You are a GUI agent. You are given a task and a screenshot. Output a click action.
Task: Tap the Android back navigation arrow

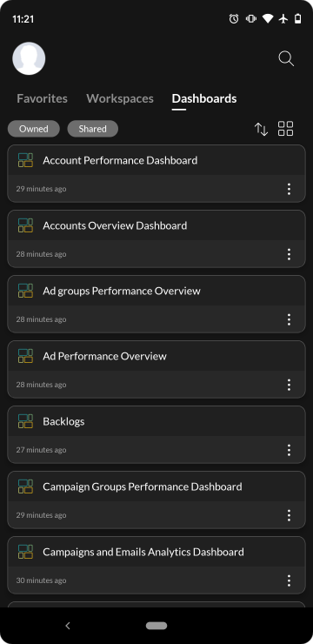tap(68, 626)
